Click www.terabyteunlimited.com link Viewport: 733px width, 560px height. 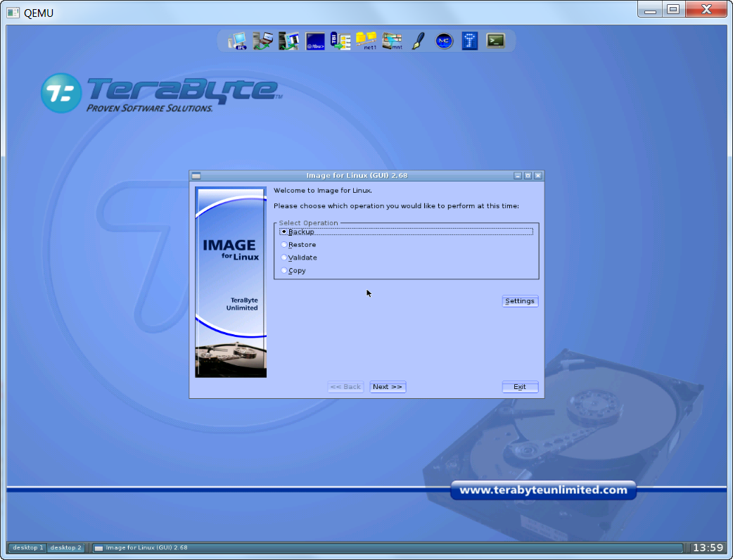pyautogui.click(x=543, y=490)
